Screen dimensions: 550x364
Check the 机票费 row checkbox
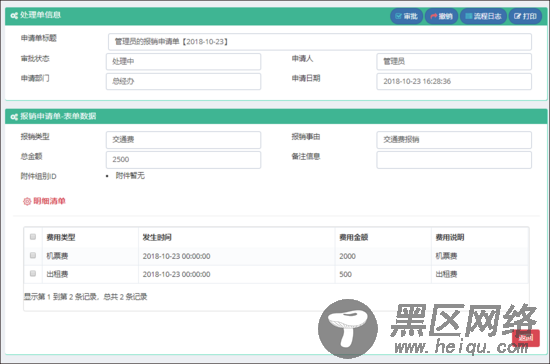[33, 255]
